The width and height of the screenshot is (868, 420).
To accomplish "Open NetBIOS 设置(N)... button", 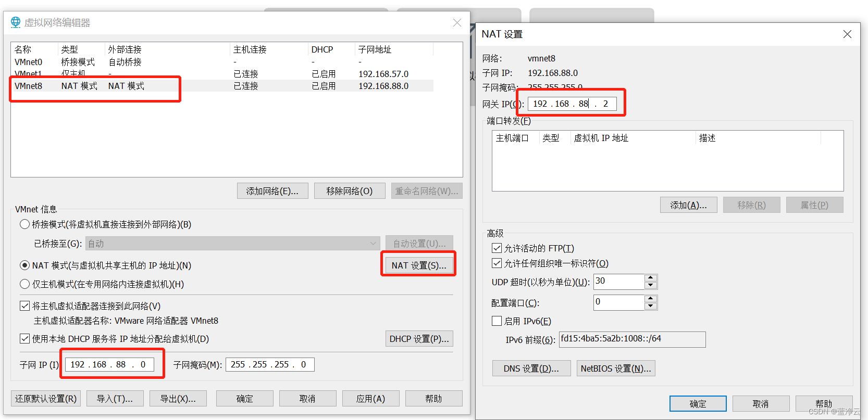I will 616,368.
